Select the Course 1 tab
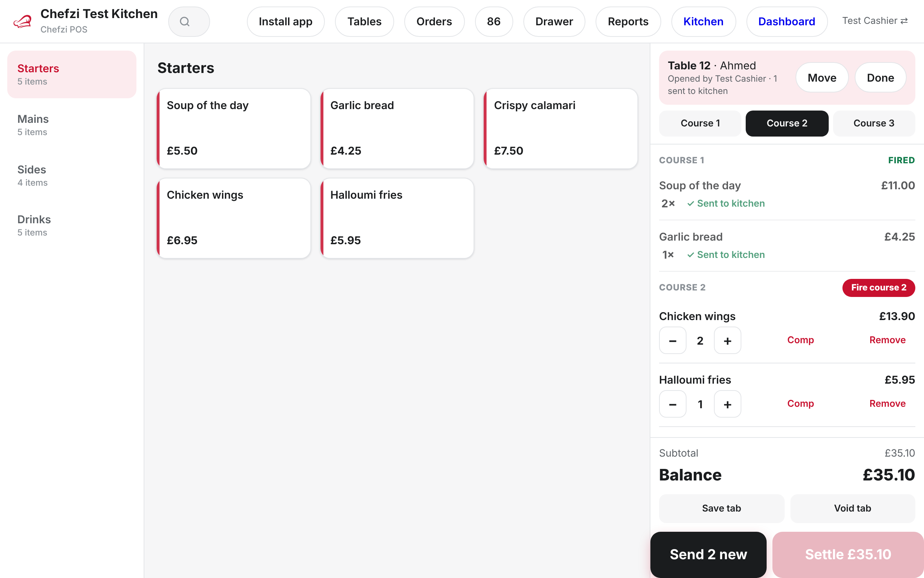924x578 pixels. (700, 123)
